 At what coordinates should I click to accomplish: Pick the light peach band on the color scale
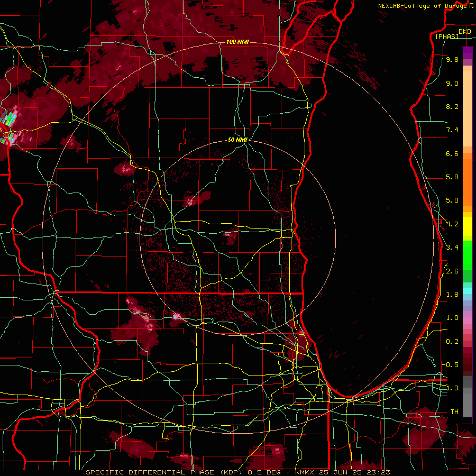click(467, 108)
